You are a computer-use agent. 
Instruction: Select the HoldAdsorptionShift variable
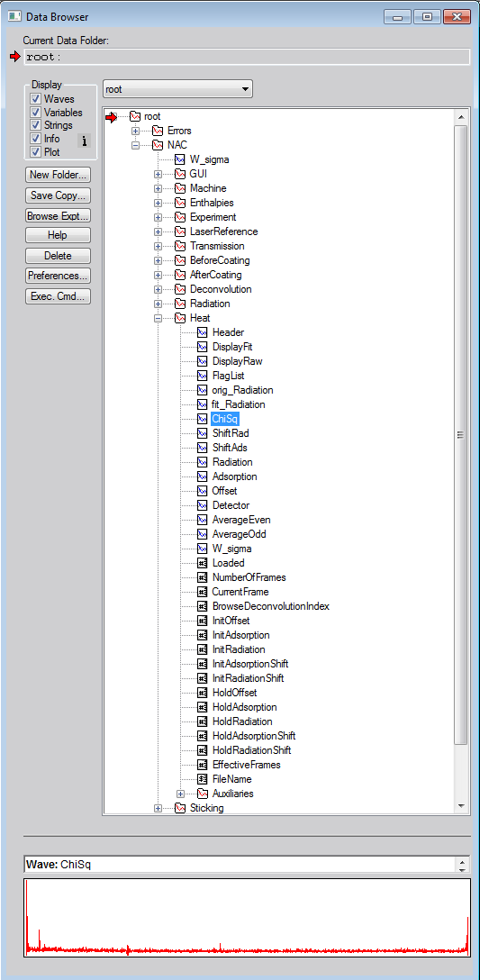(254, 736)
